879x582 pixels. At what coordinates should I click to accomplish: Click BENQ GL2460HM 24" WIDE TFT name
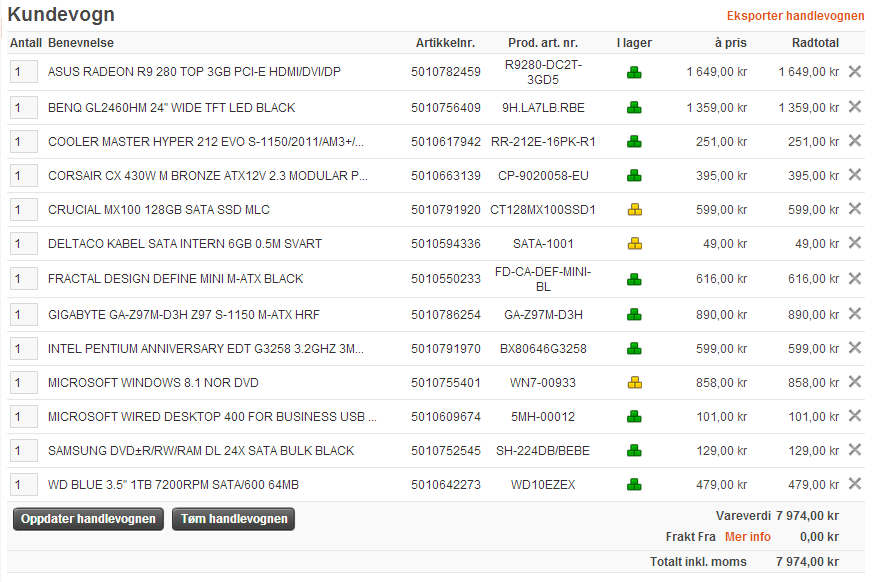[172, 108]
